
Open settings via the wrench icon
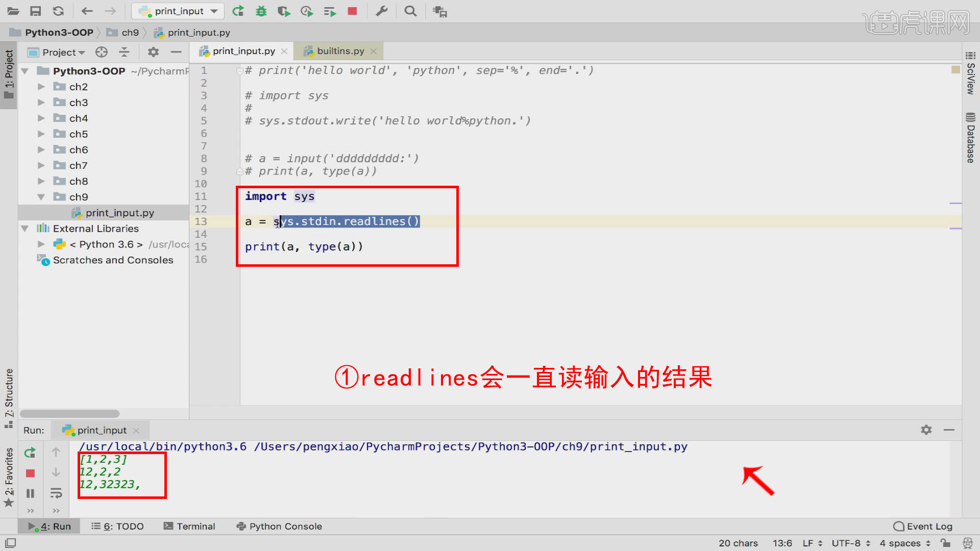point(382,11)
